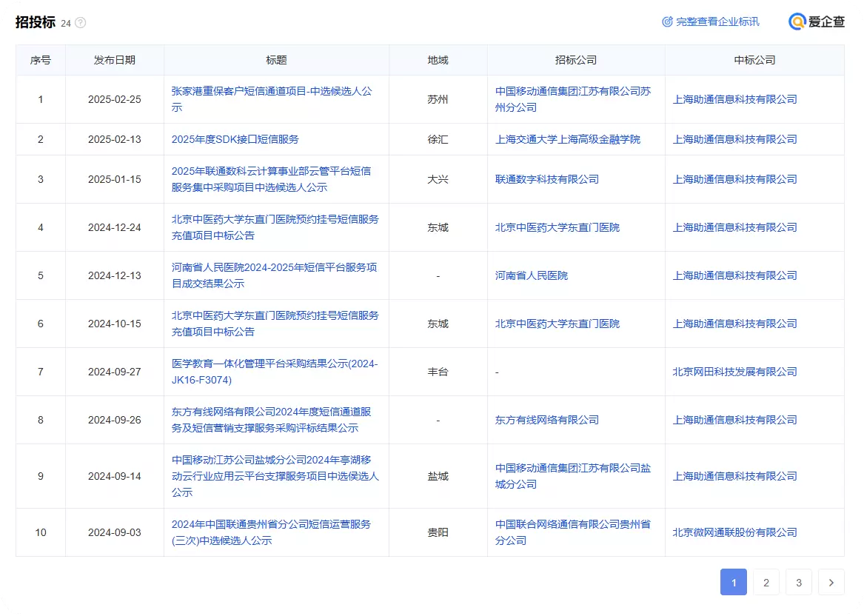This screenshot has width=864, height=616.
Task: Open 上海助通信息科技有限公司 in row 8
Action: point(734,420)
